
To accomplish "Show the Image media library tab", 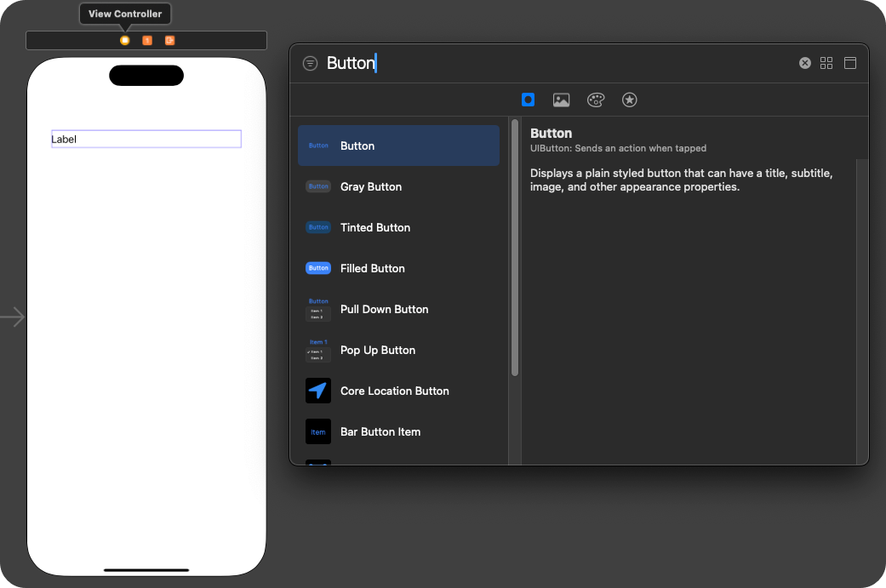I will (561, 100).
